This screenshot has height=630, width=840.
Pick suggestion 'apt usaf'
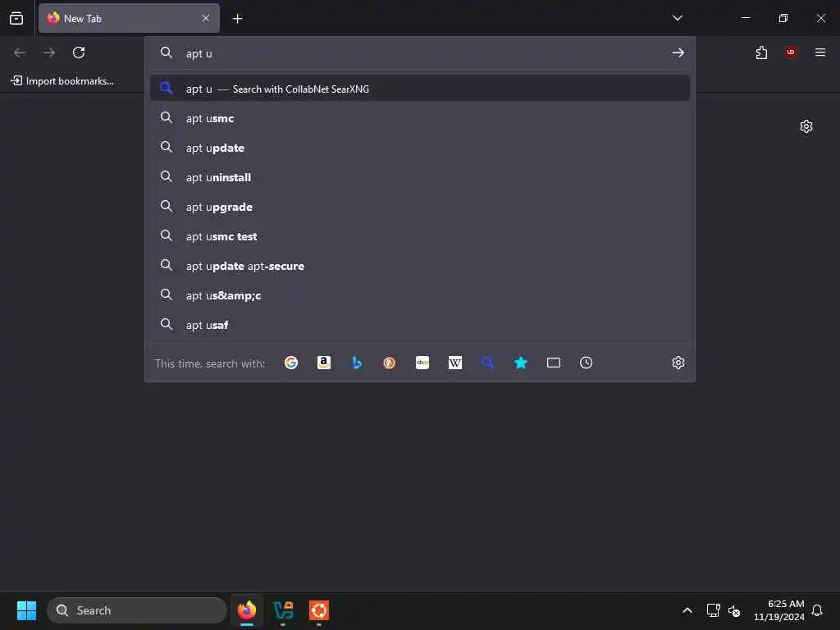point(420,325)
